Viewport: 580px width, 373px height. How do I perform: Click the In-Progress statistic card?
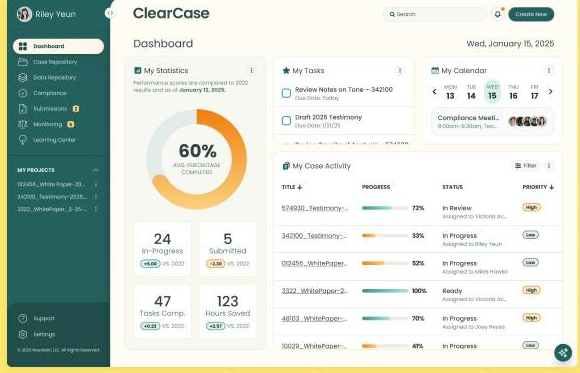point(162,249)
